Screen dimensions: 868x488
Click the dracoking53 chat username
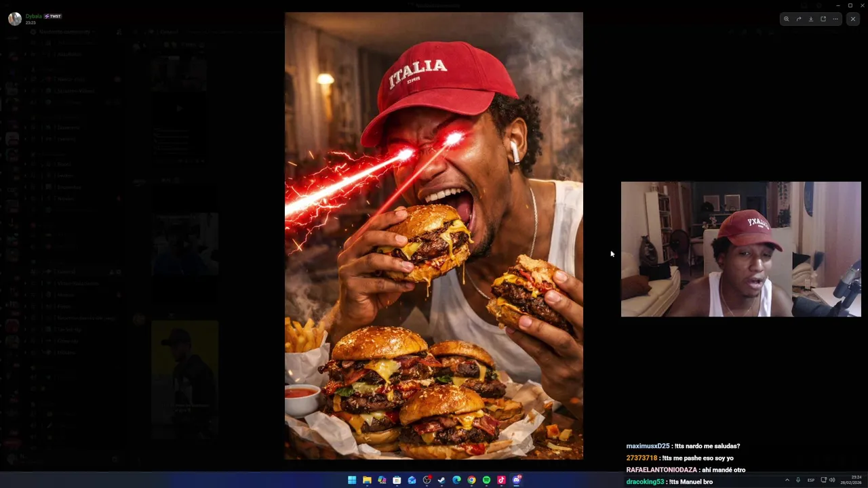[x=645, y=482]
